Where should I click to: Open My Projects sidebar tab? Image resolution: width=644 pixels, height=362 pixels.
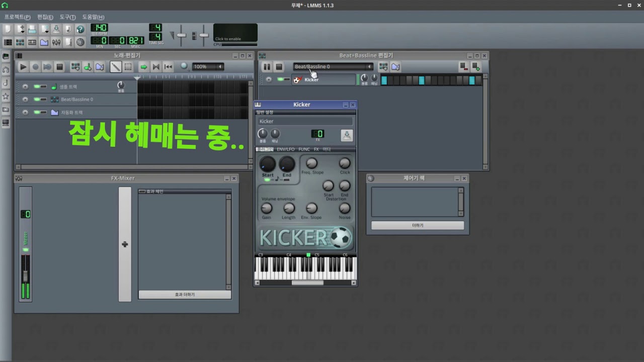point(6,69)
